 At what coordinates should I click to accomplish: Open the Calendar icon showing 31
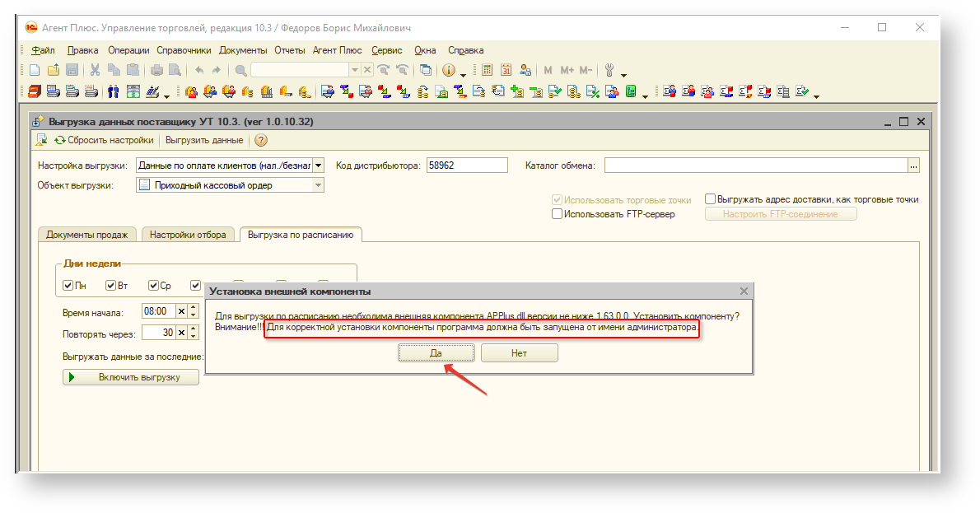[506, 70]
